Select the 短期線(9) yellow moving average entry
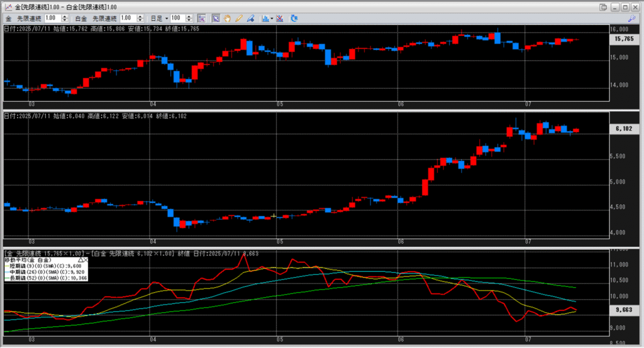This screenshot has height=348, width=644. pos(44,266)
